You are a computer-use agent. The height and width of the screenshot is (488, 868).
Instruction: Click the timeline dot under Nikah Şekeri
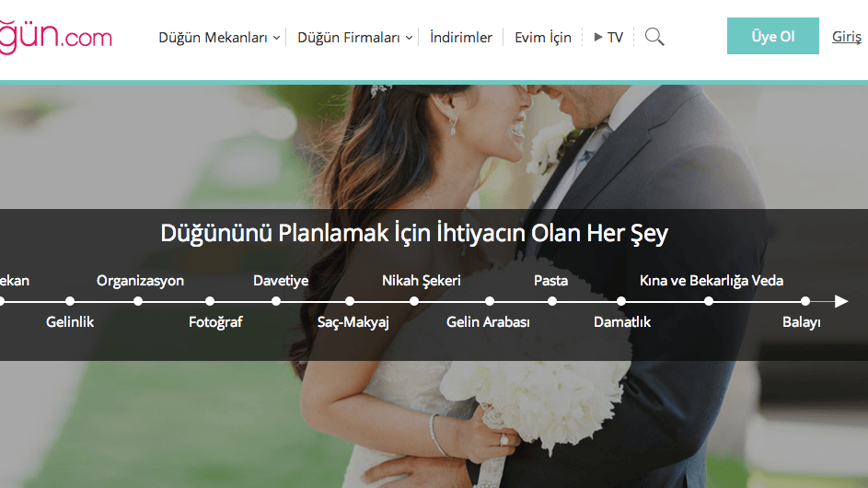[414, 301]
